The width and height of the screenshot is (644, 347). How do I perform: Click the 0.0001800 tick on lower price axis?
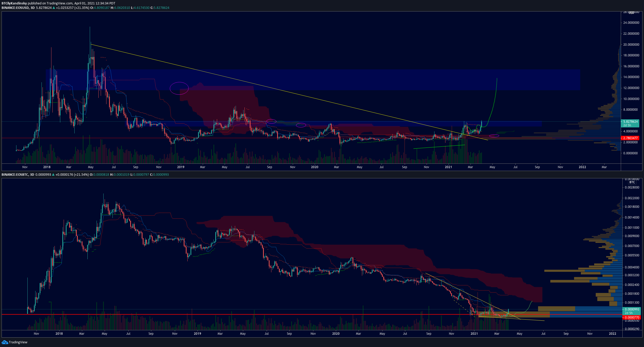tap(632, 294)
